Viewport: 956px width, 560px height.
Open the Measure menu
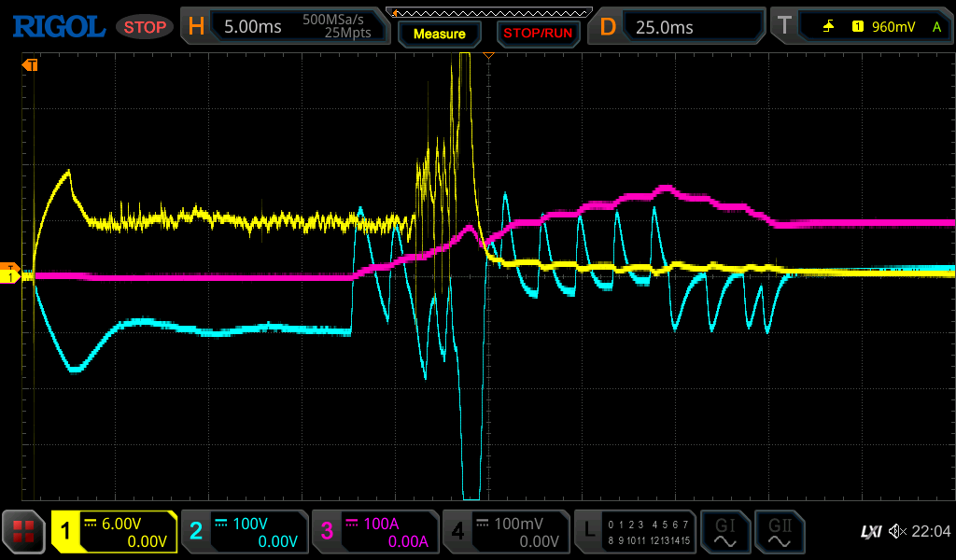click(x=439, y=34)
